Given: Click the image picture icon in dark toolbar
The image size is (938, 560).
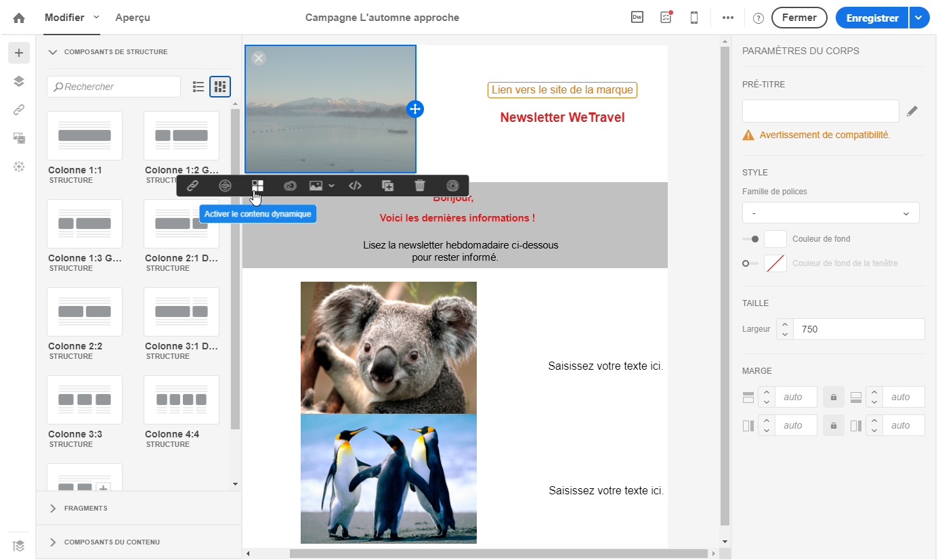Looking at the screenshot, I should [316, 186].
